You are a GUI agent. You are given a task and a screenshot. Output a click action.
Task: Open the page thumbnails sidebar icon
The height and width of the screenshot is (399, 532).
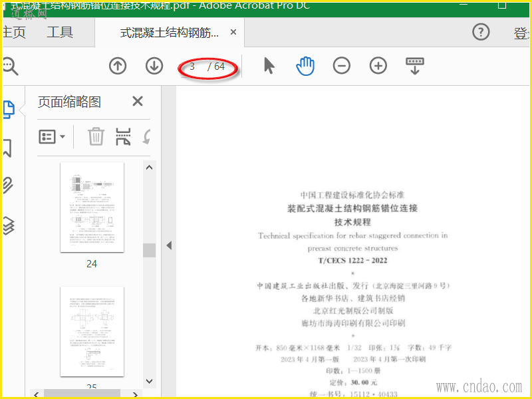click(9, 110)
